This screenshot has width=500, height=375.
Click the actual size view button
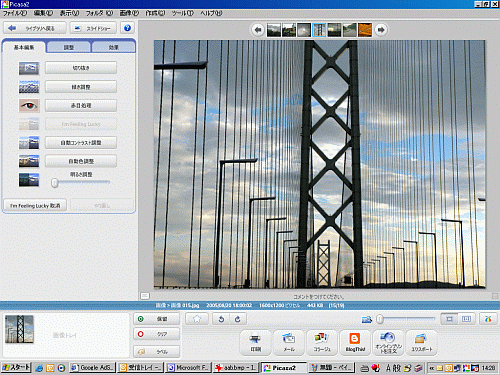tap(466, 319)
